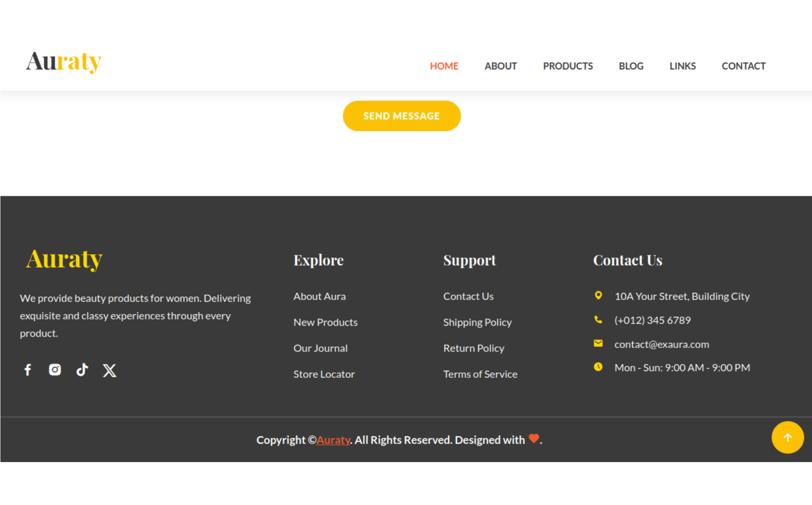Click the header Auraty logo
The image size is (812, 505).
64,62
